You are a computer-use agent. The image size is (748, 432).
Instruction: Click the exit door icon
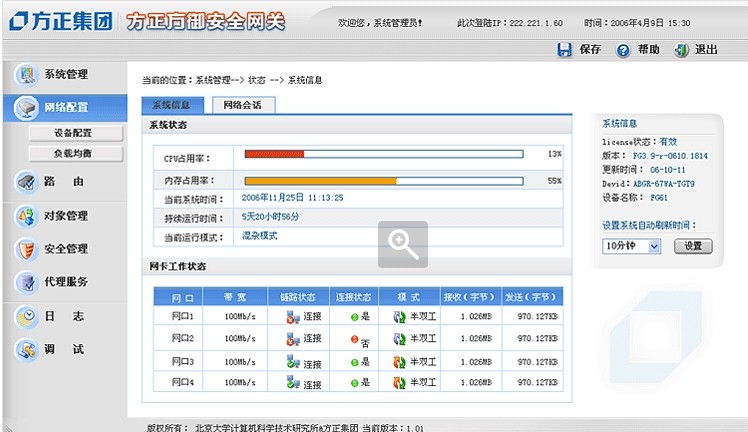pos(681,50)
